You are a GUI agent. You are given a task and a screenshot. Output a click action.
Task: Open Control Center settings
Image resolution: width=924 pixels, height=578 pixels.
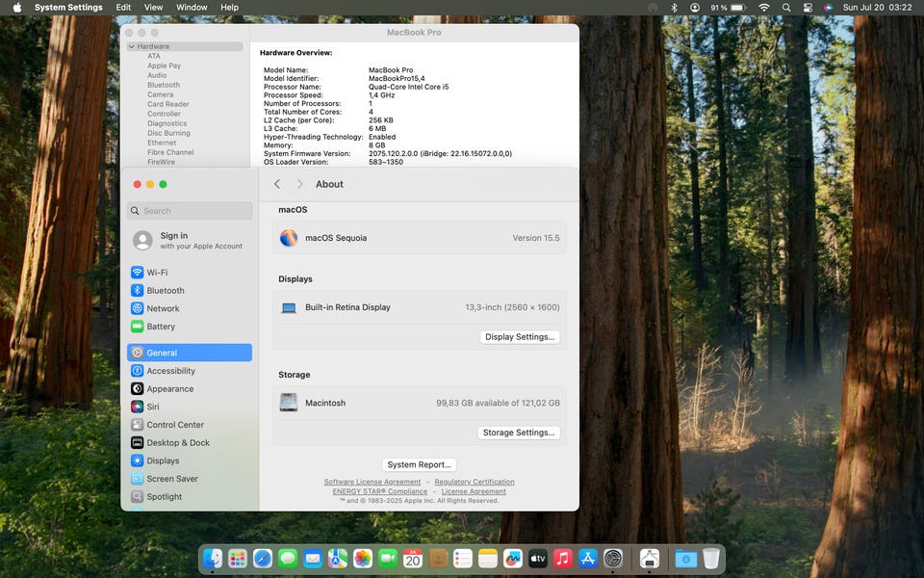click(x=174, y=425)
